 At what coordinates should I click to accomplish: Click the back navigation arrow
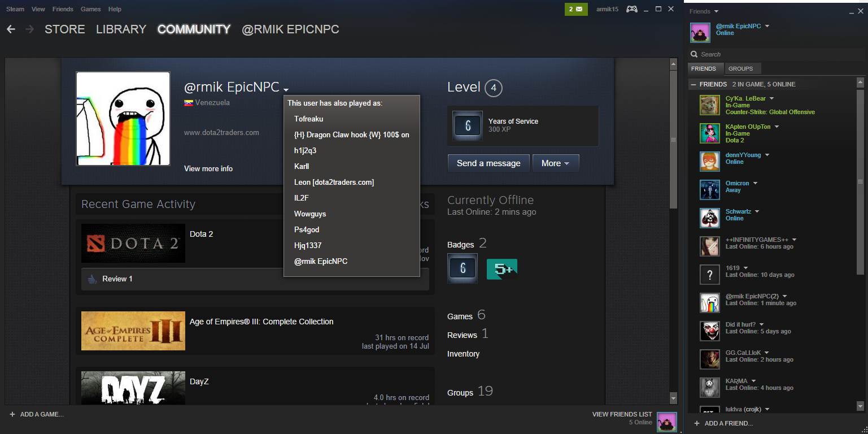(x=11, y=29)
